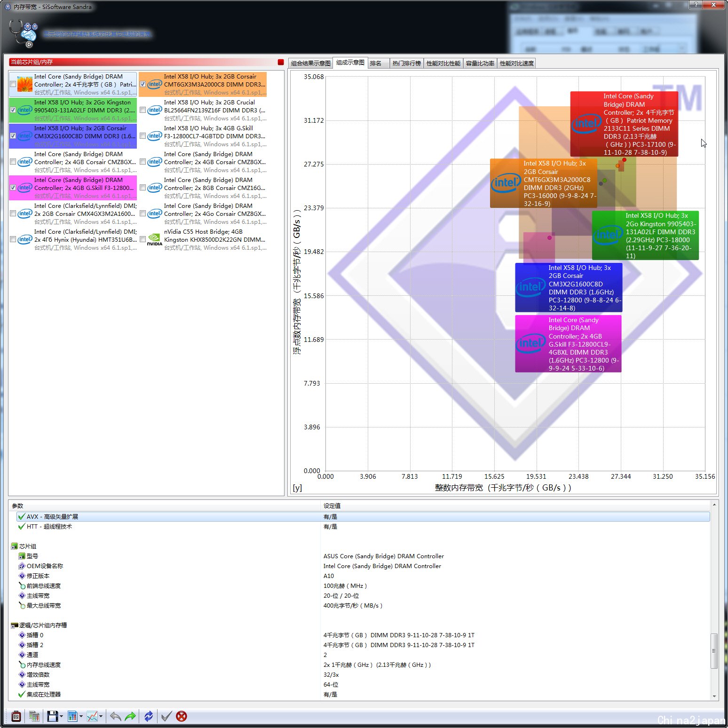Select the AVX - 高级矢量扩展 row

[x=363, y=516]
